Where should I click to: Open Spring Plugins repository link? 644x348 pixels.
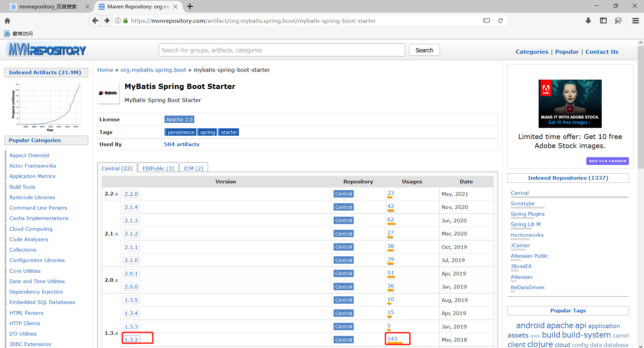[x=528, y=214]
